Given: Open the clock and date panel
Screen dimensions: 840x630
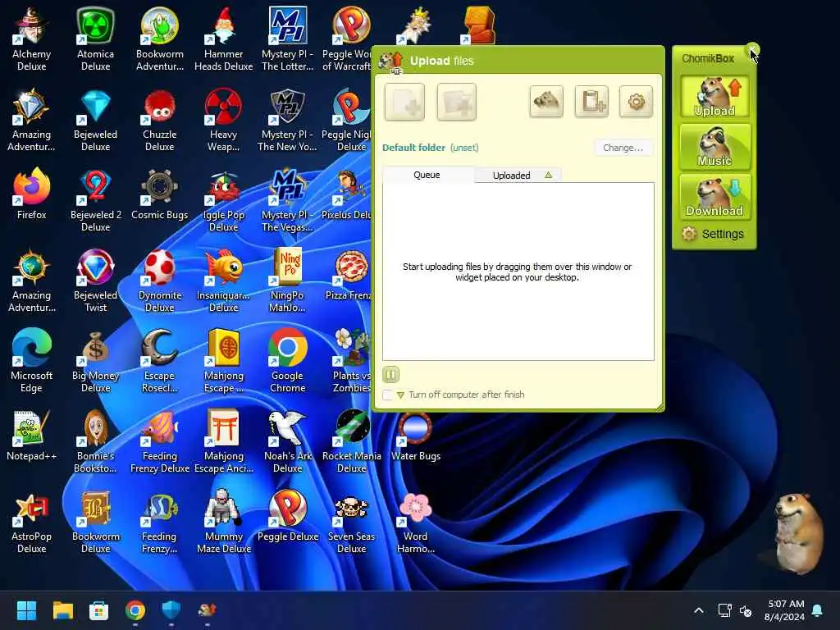Looking at the screenshot, I should point(785,610).
